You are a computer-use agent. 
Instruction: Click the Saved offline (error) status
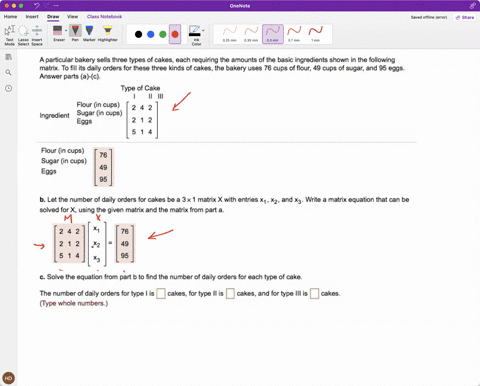click(x=429, y=17)
